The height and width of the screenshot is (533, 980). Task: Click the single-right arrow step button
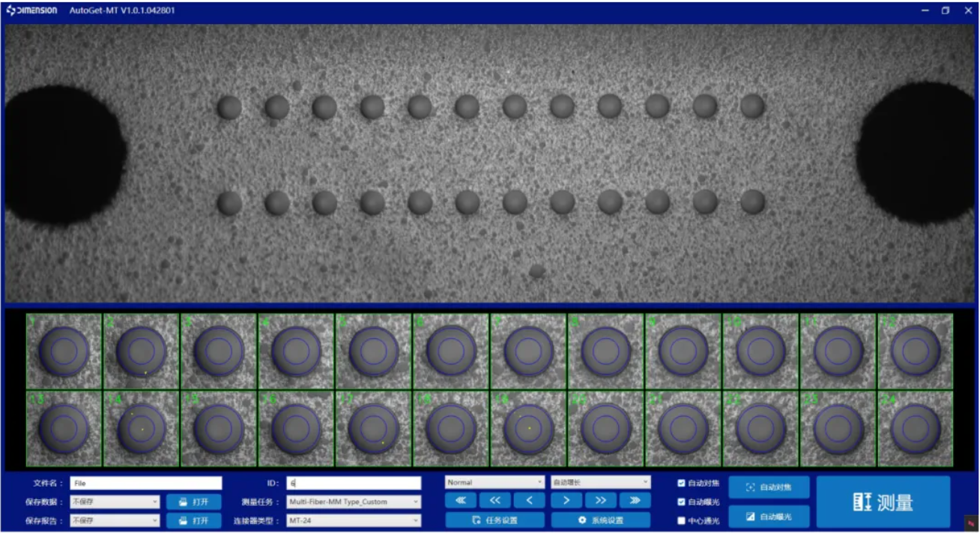(566, 500)
